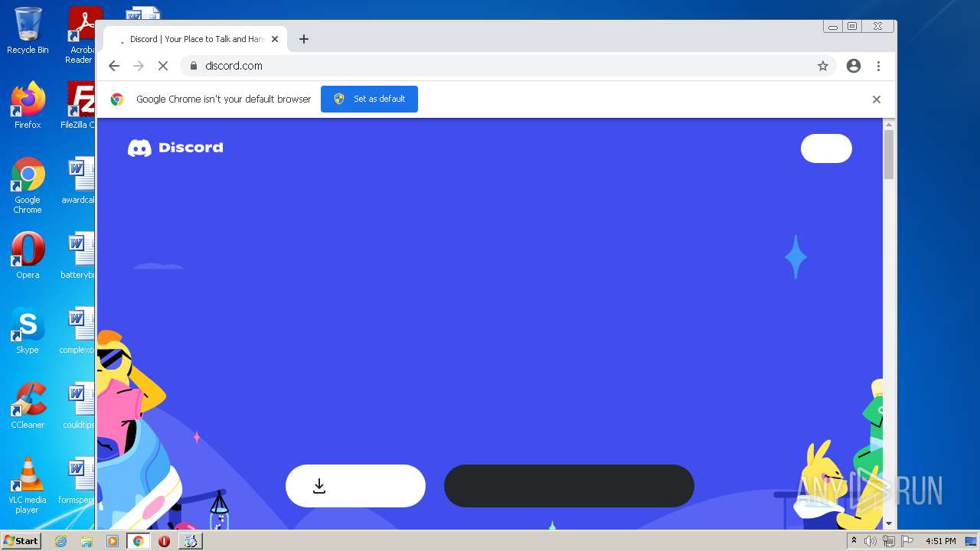Select the couldtips Word document icon
Image resolution: width=980 pixels, height=551 pixels.
pos(79,406)
